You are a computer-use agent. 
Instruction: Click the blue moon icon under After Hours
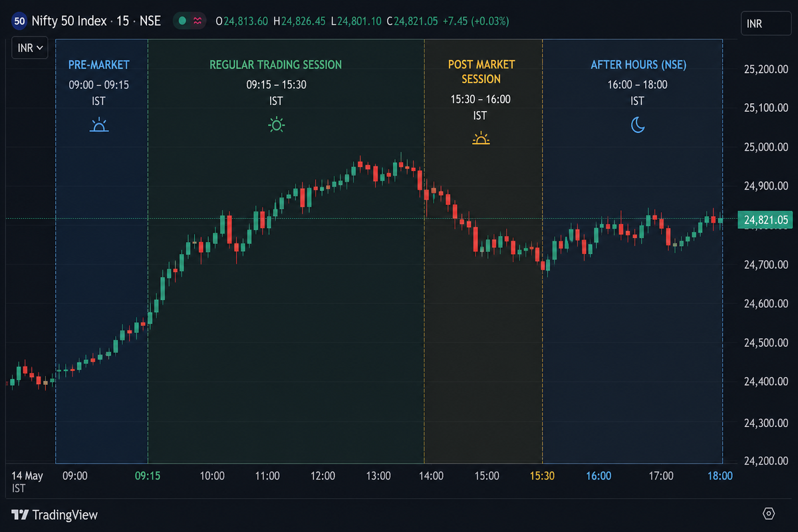click(638, 124)
